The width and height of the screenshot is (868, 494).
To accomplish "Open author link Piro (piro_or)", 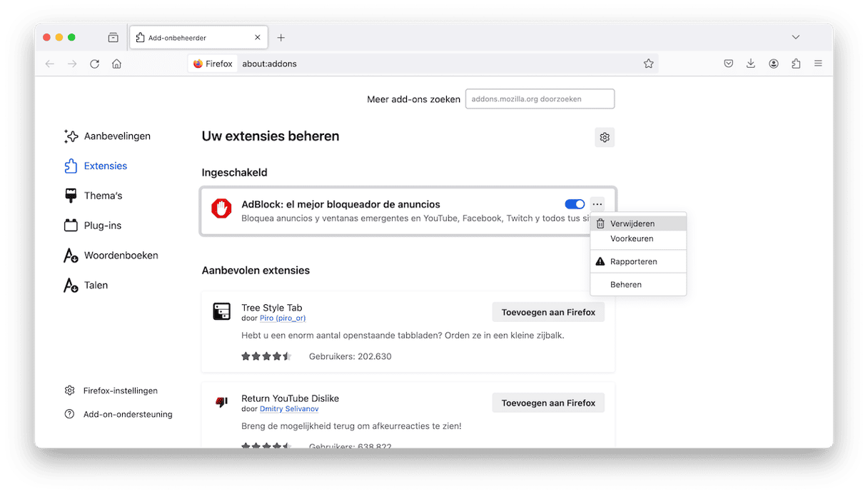I will coord(283,318).
